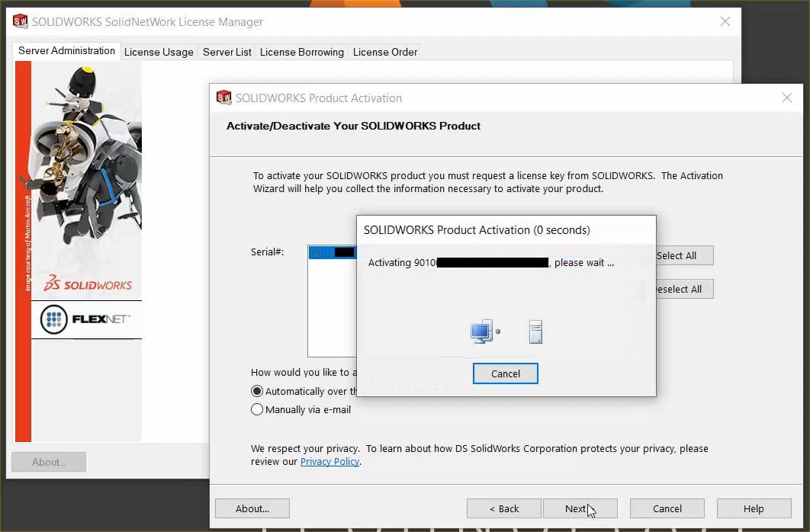The image size is (810, 532).
Task: Click the SOLIDWORKS icon in License Manager title
Action: click(x=20, y=21)
